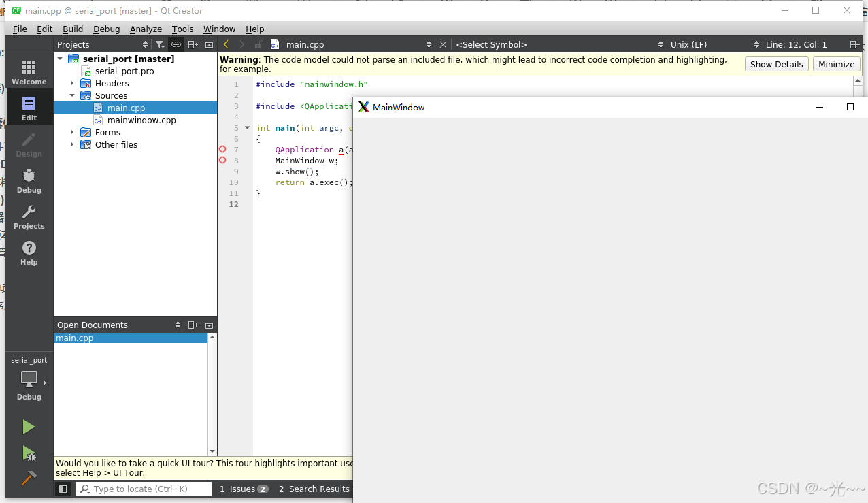
Task: Open mainwindow.cpp in project tree
Action: tap(141, 120)
